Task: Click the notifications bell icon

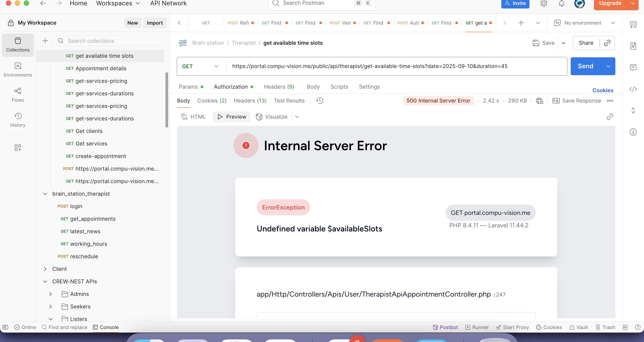Action: tap(561, 3)
